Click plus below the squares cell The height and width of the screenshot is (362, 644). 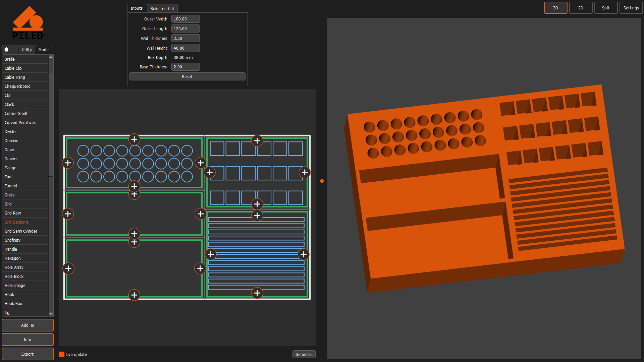point(257,204)
